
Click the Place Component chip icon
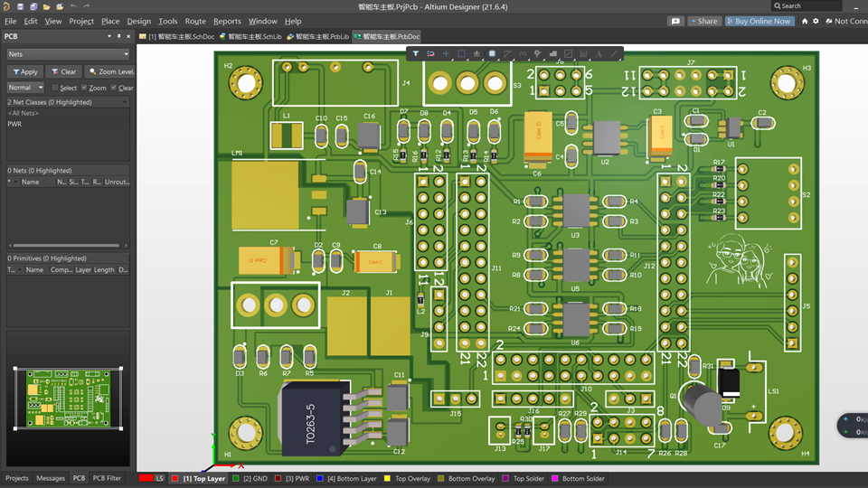492,53
